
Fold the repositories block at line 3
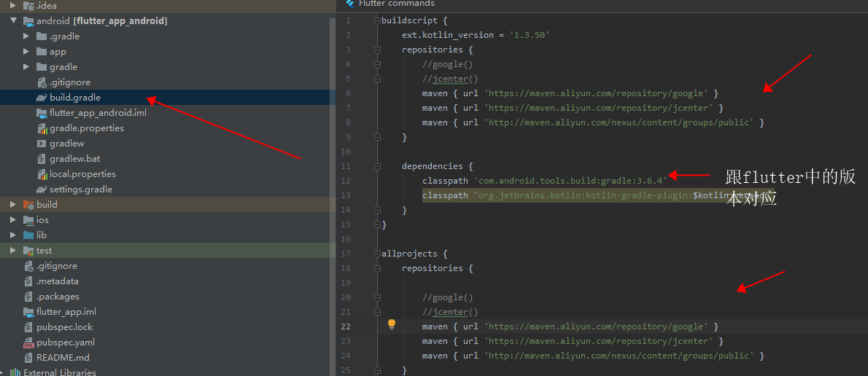click(x=378, y=50)
